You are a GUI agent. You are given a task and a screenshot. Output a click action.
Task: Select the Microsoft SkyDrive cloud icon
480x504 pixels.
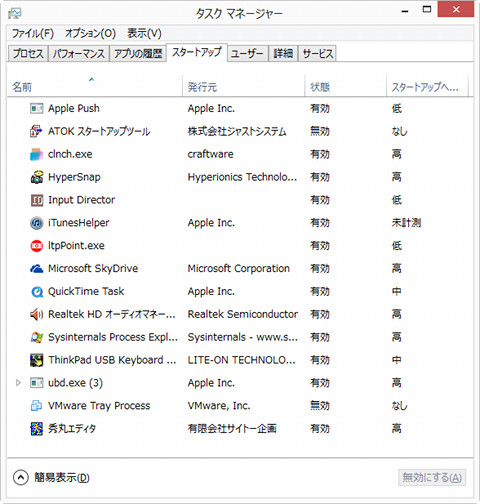coord(37,269)
